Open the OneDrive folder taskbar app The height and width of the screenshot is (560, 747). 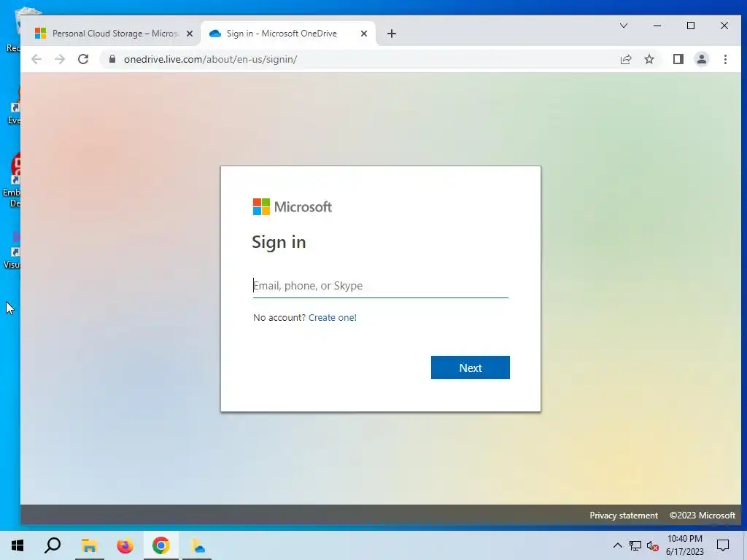[x=197, y=545]
